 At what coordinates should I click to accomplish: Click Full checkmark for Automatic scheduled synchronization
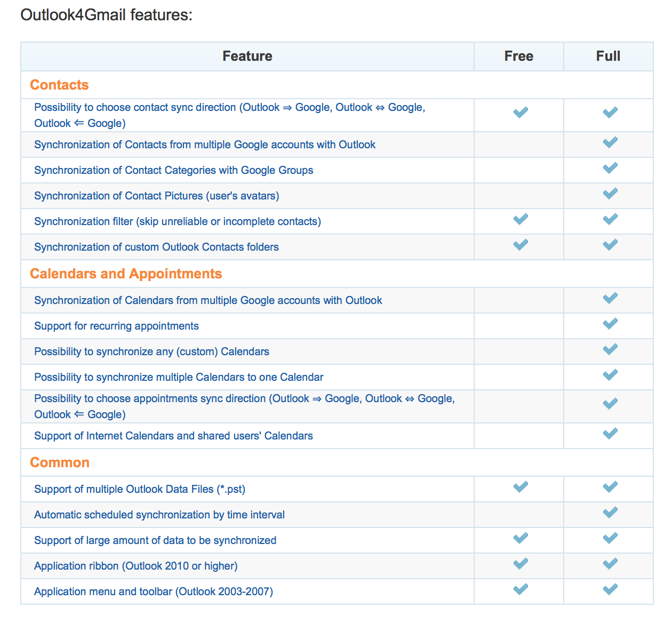point(610,513)
